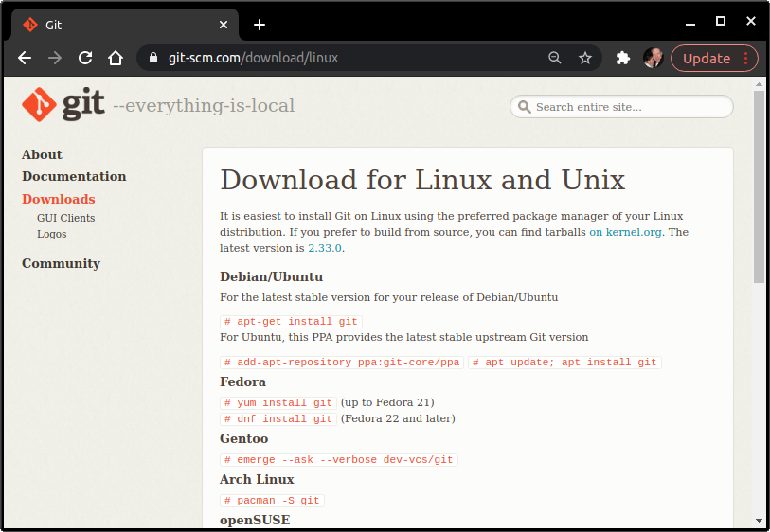
Task: Close the Git tab
Action: (x=224, y=25)
